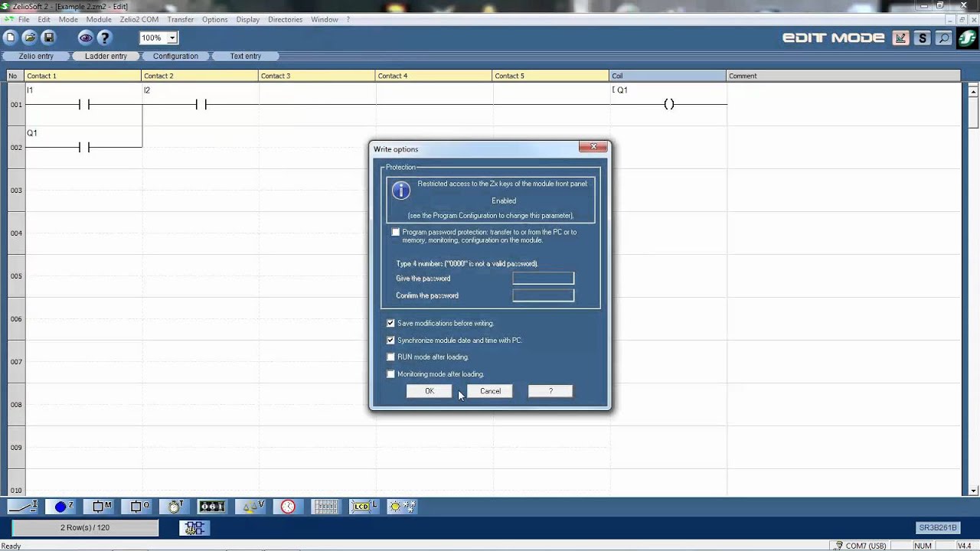Click the Coil column header
Image resolution: width=980 pixels, height=551 pixels.
click(668, 76)
